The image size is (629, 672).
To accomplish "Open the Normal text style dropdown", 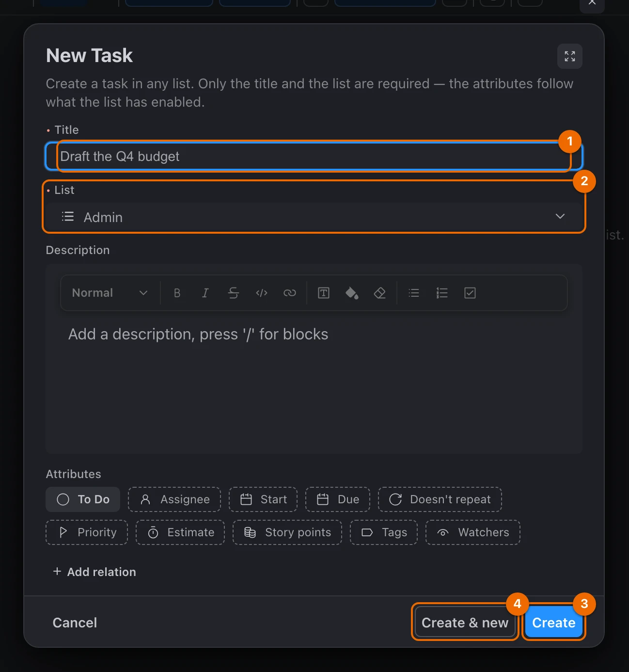I will (x=110, y=293).
